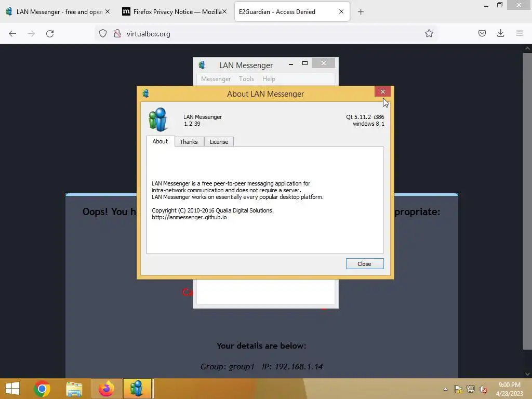Minimize the Firefox window
Viewport: 532px width, 399px height.
tap(486, 5)
